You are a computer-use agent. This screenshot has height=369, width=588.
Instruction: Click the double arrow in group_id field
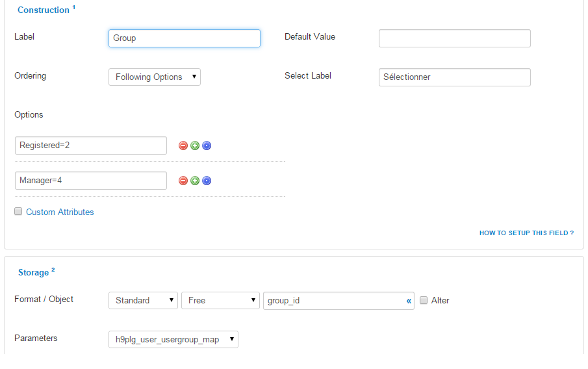pos(409,301)
